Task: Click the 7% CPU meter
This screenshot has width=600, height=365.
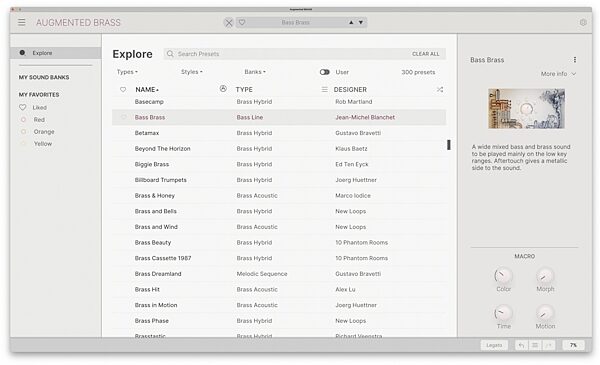Action: (573, 345)
